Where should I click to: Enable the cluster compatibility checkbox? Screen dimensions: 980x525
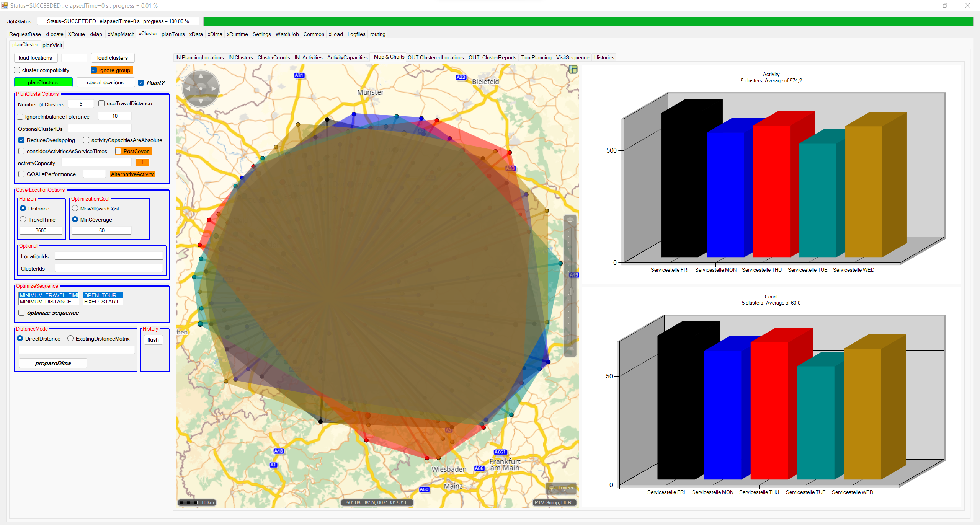[17, 70]
